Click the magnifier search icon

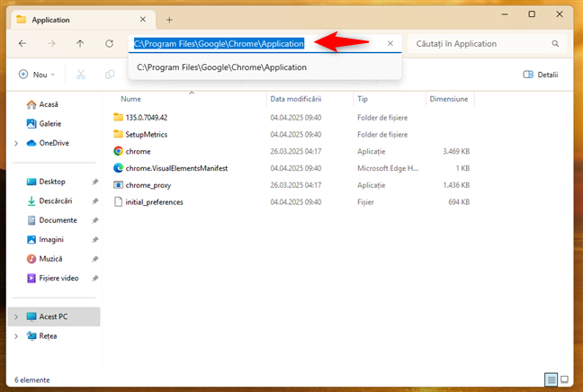(555, 43)
